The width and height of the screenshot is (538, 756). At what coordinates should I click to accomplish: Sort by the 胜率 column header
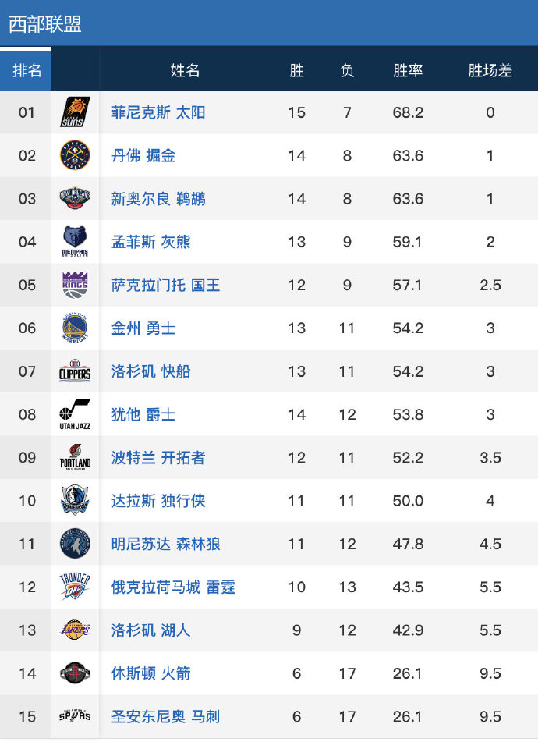point(408,70)
